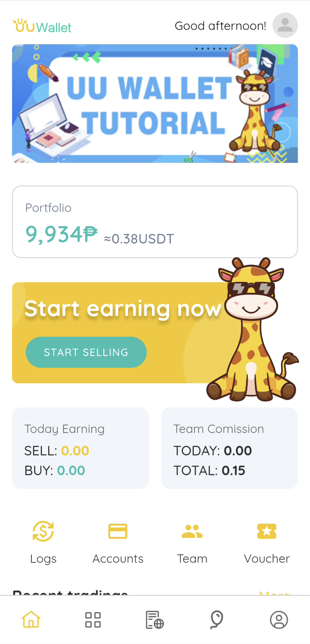Tap the 'Start earning now' headline

pos(122,309)
